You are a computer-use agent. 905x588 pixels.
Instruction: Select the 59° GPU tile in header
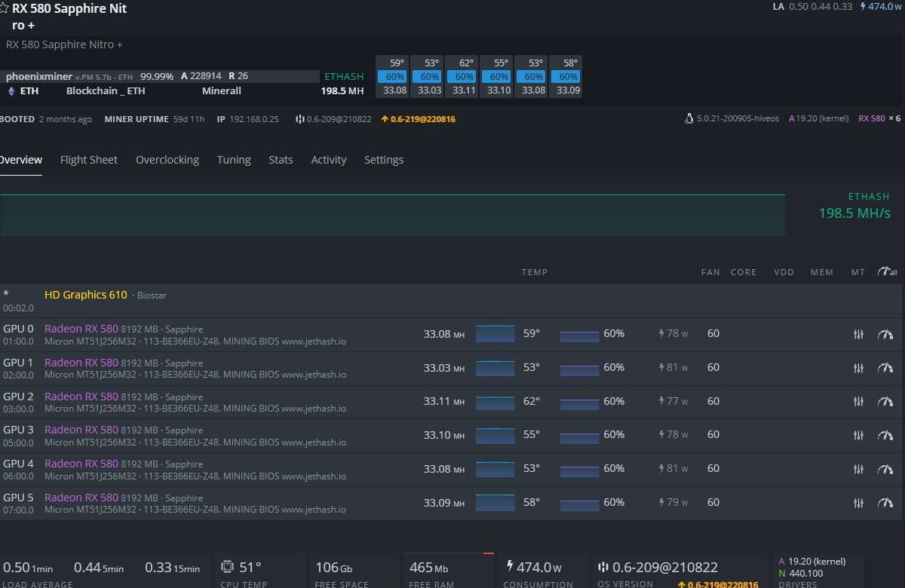[392, 76]
